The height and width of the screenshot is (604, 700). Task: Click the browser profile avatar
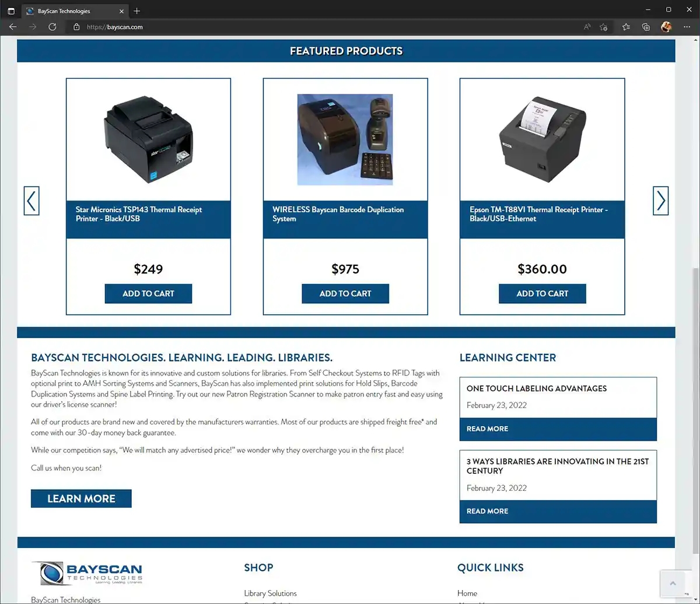(x=666, y=27)
